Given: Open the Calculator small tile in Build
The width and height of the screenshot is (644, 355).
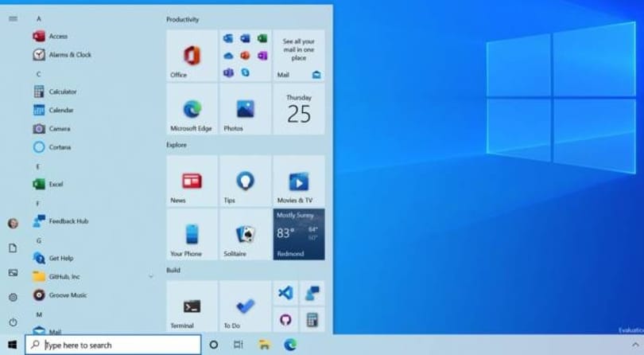Looking at the screenshot, I should (x=312, y=320).
